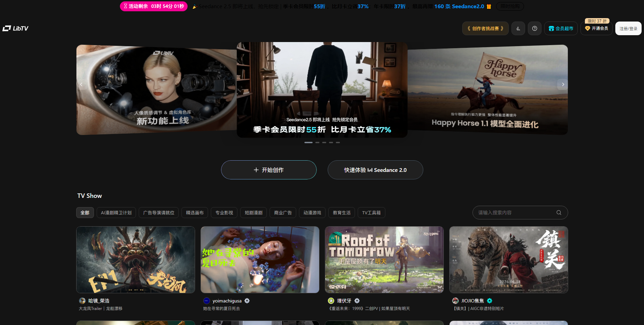The width and height of the screenshot is (644, 325).
Task: Click title 《重返未来：1999》二创PV
Action: pyautogui.click(x=369, y=309)
